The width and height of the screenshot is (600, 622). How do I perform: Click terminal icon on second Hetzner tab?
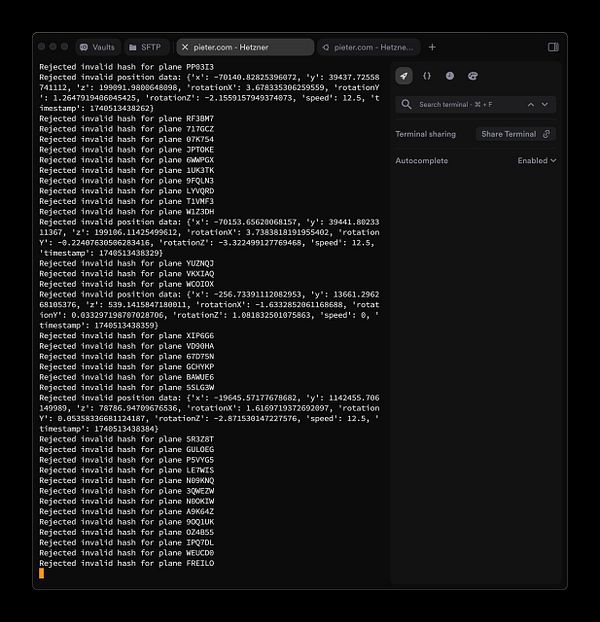click(x=326, y=47)
